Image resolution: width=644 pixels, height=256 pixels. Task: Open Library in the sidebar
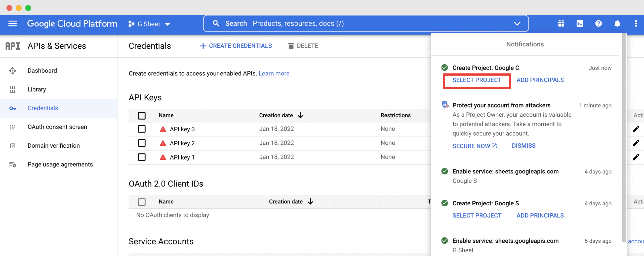pos(37,89)
